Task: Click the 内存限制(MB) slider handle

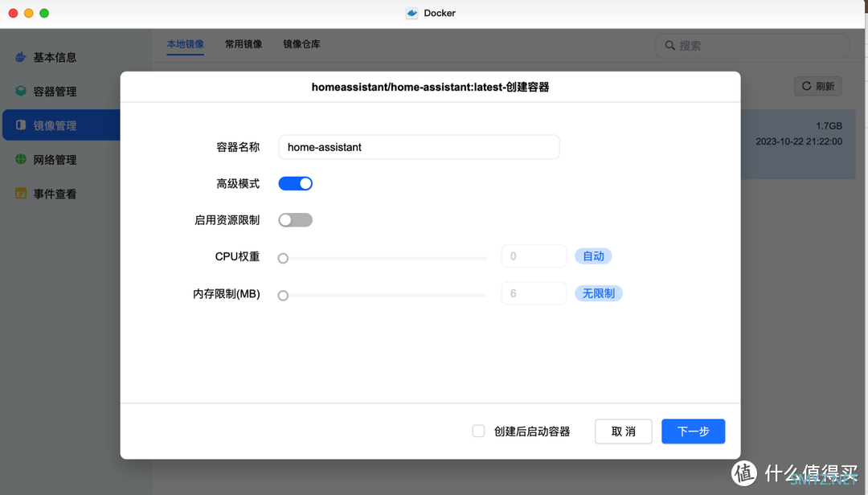Action: pos(283,295)
